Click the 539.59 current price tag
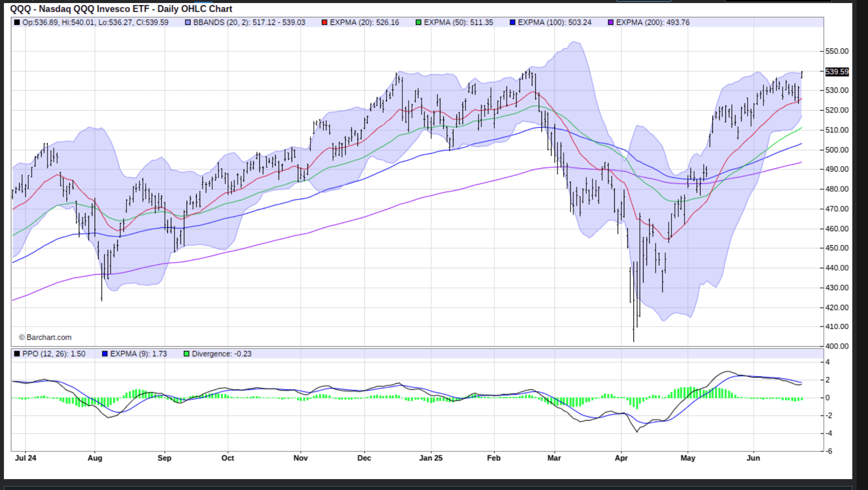Image resolution: width=868 pixels, height=490 pixels. click(x=837, y=71)
